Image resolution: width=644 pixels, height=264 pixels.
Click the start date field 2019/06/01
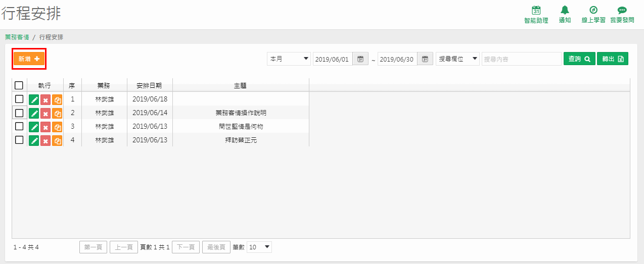(x=334, y=59)
